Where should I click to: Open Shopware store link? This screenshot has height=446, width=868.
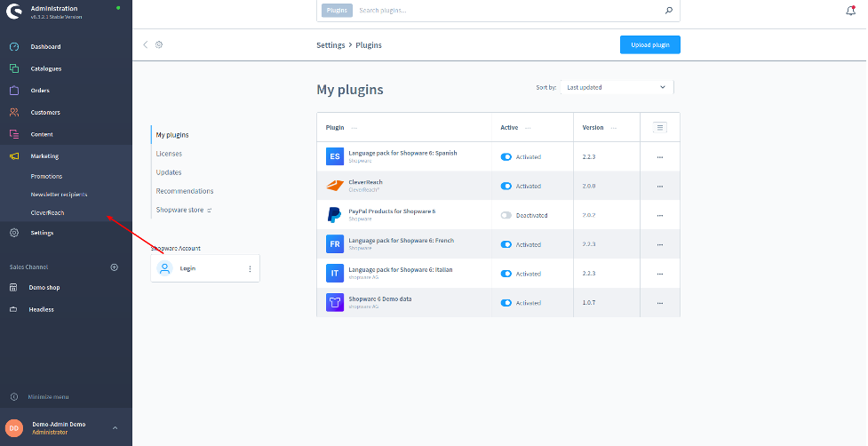184,210
